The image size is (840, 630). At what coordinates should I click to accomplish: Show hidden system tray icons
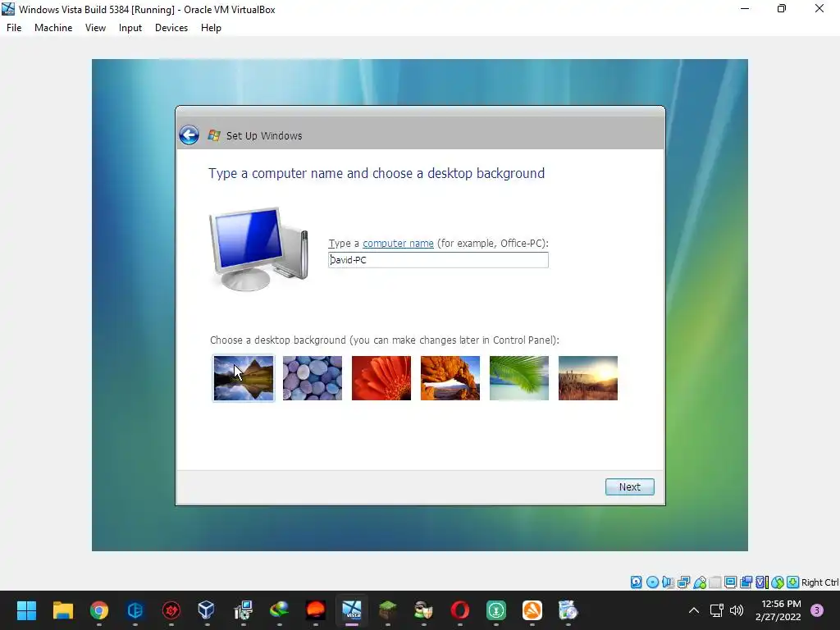point(694,610)
